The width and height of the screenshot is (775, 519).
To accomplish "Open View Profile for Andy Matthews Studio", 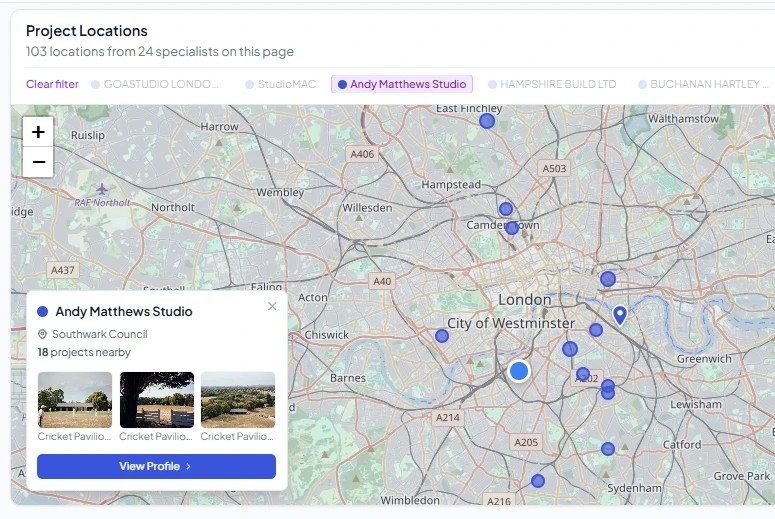I will (x=156, y=466).
